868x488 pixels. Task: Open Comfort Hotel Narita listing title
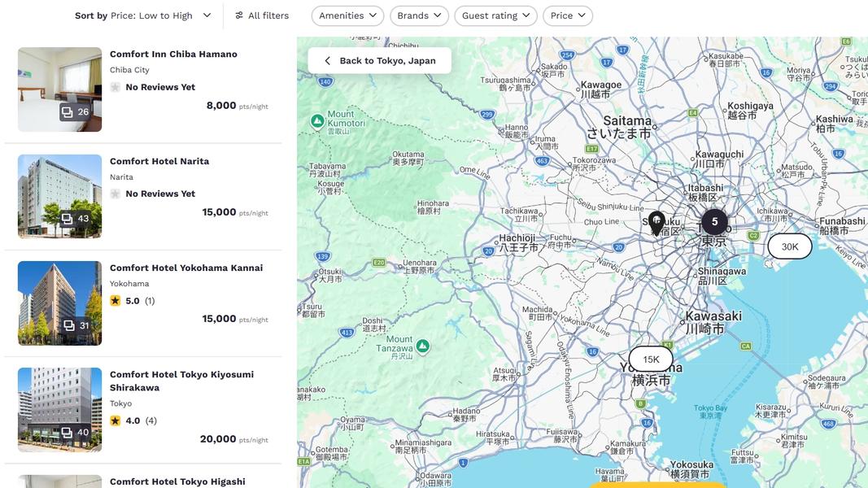pyautogui.click(x=159, y=161)
